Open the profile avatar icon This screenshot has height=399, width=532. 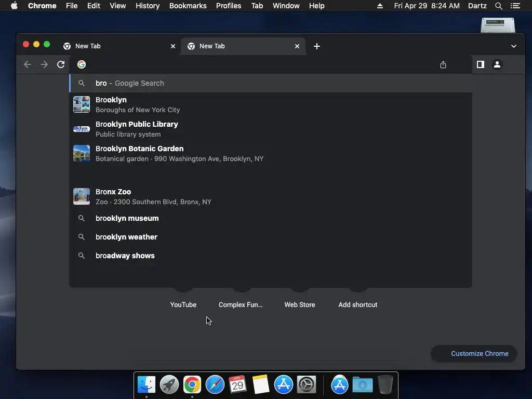pos(497,64)
